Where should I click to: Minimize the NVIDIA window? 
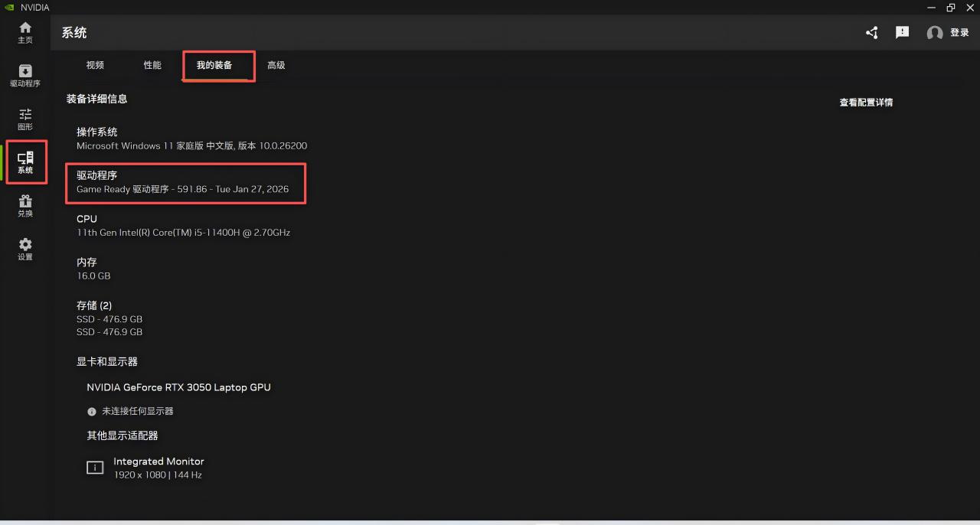point(932,8)
